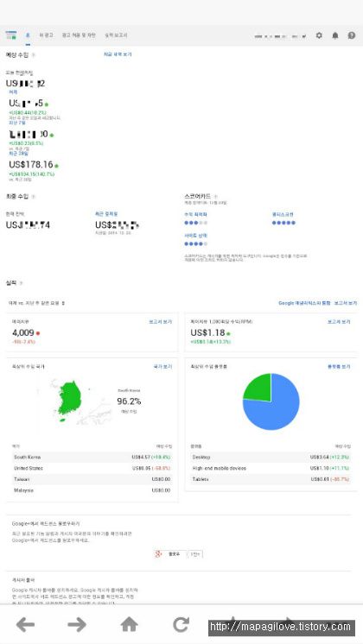Select the United States row in the country table

tap(92, 468)
